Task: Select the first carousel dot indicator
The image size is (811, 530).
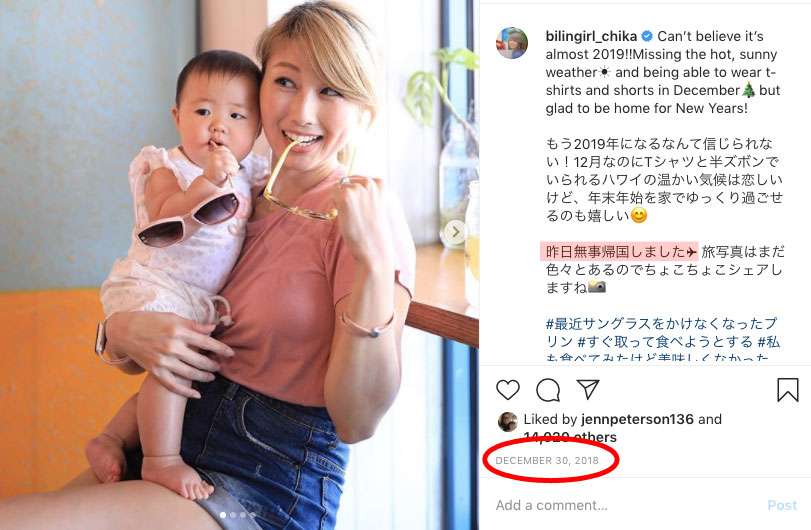Action: click(x=223, y=515)
